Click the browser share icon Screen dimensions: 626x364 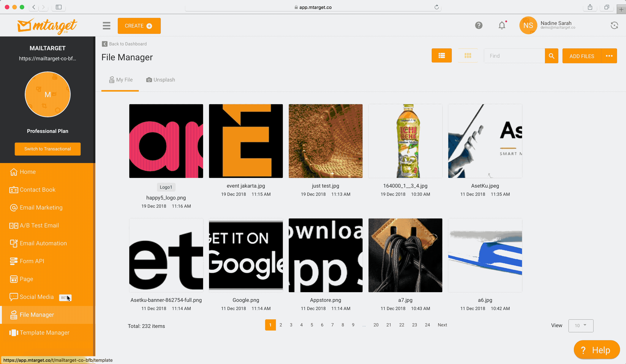(590, 7)
